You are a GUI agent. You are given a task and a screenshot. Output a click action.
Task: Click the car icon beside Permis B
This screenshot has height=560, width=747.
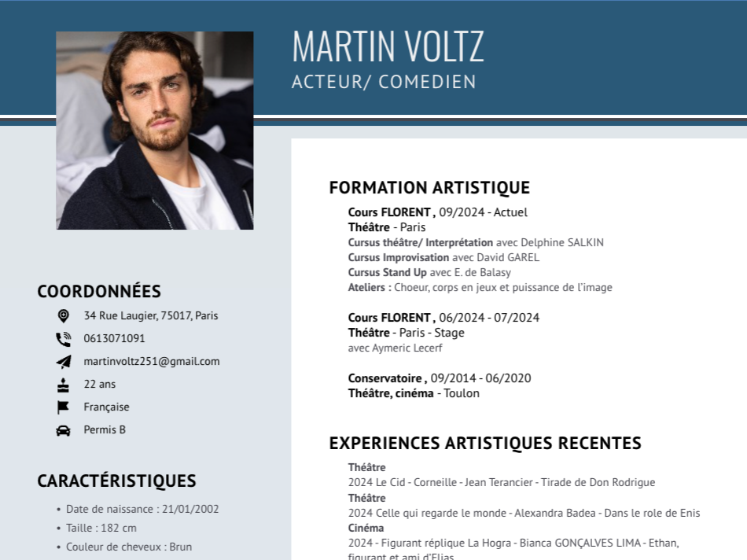64,430
